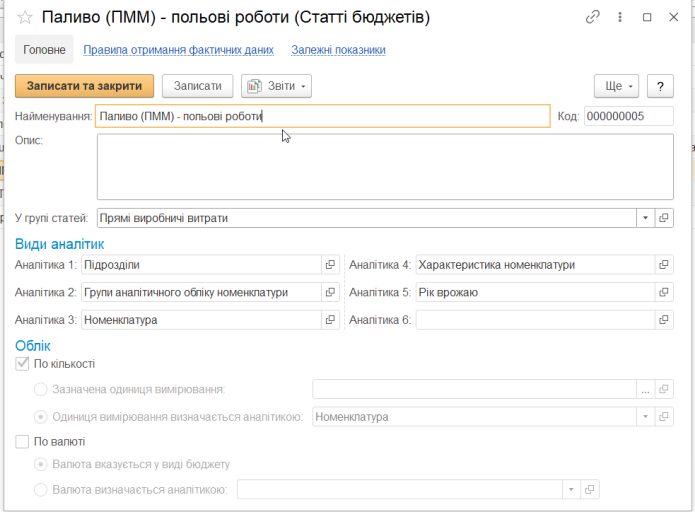Viewport: 695px width, 512px height.
Task: Click ellipsis select button for unit of measure
Action: point(645,389)
